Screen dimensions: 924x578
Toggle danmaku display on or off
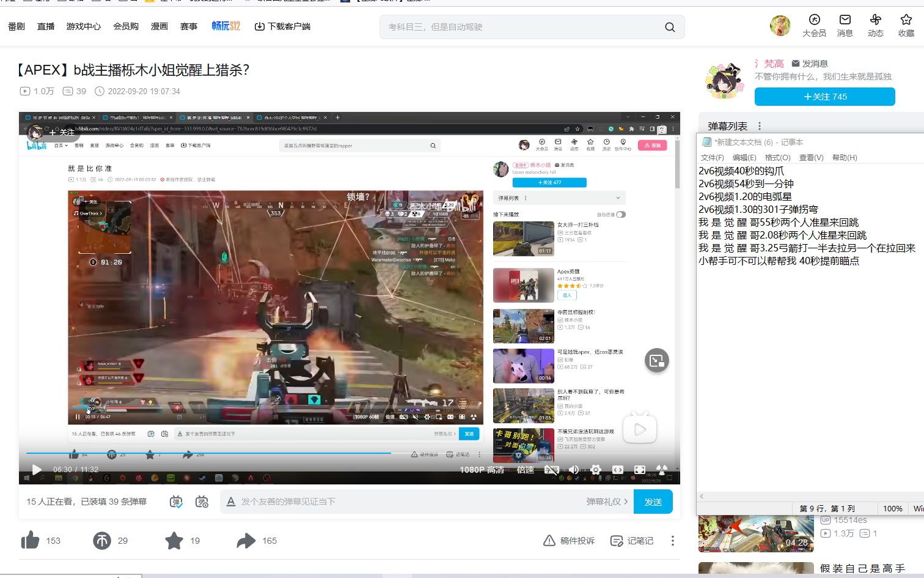[176, 502]
